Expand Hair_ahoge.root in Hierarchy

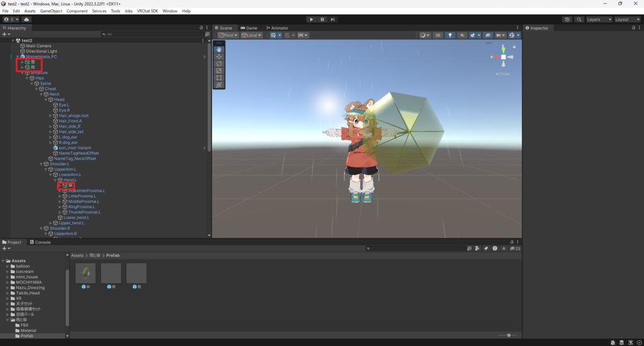pyautogui.click(x=50, y=116)
